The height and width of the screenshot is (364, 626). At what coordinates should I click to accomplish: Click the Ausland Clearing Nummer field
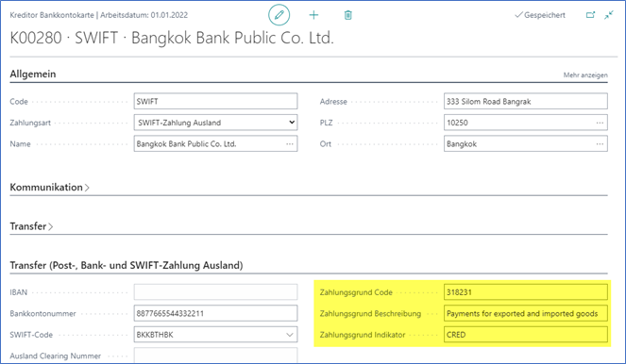pos(215,356)
